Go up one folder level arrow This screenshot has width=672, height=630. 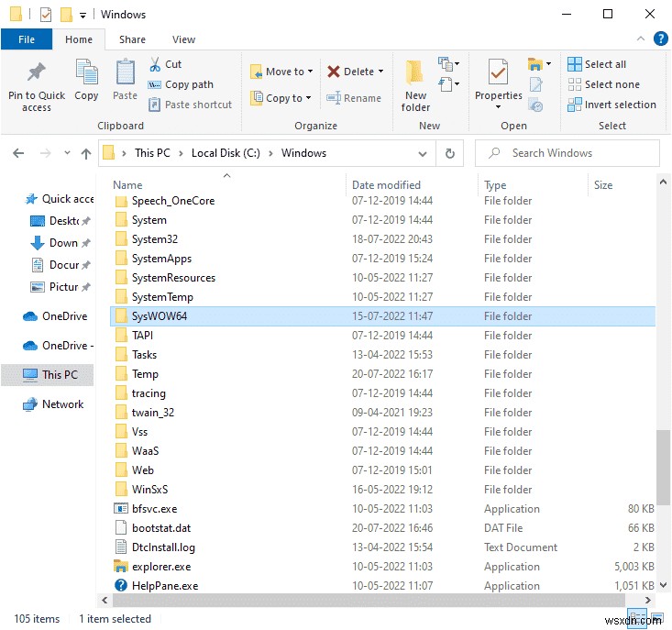[86, 153]
